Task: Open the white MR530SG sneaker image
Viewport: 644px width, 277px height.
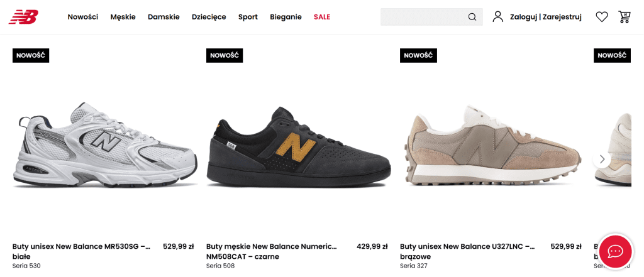Action: click(104, 146)
